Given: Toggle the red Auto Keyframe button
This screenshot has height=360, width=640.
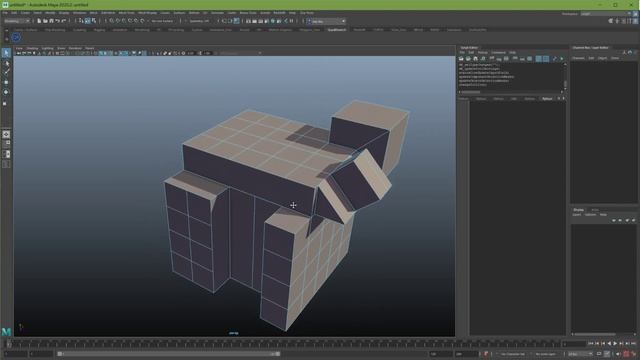Looking at the screenshot, I should pyautogui.click(x=626, y=354).
